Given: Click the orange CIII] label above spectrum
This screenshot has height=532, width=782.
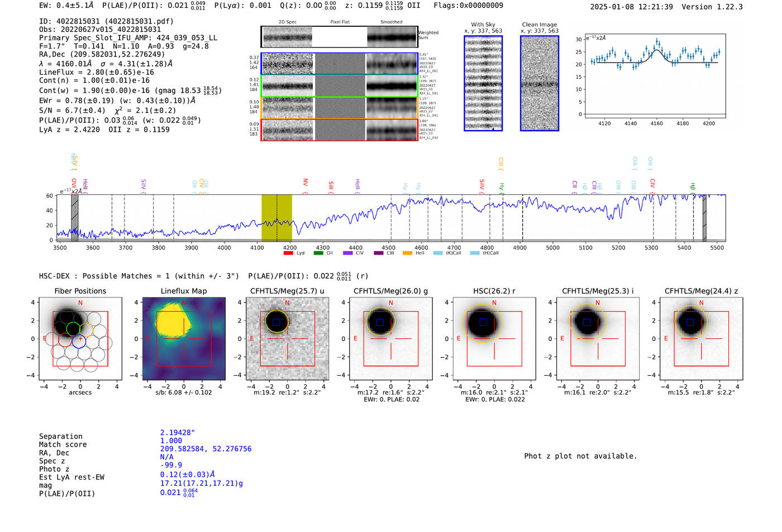Looking at the screenshot, I should pyautogui.click(x=500, y=164).
